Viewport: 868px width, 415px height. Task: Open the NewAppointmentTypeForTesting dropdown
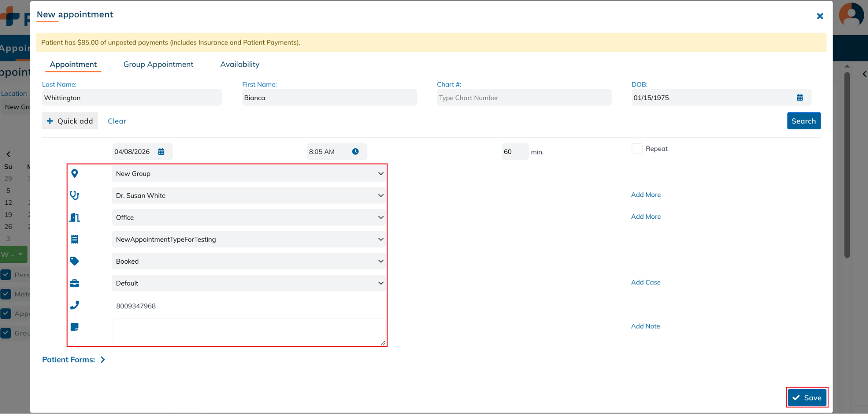248,240
